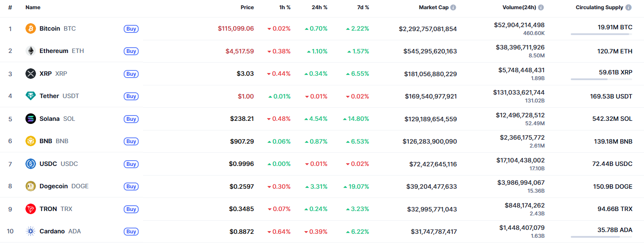644x243 pixels.
Task: Click Solana 7d change 14.80%
Action: point(356,119)
